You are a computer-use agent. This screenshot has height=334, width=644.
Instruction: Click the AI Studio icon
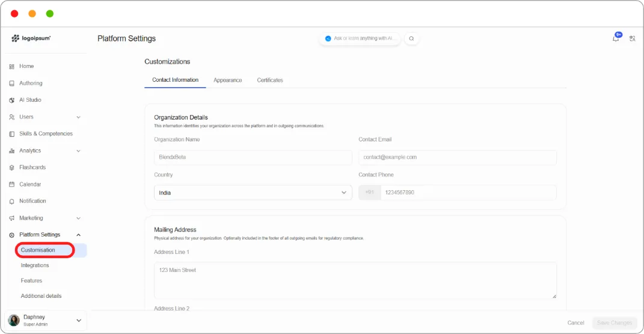pos(11,101)
